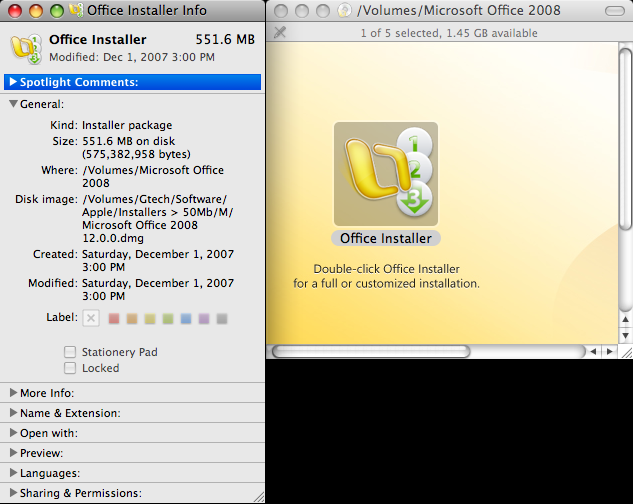Close the Microsoft Office 2008 Finder window
The height and width of the screenshot is (504, 633).
coord(281,11)
